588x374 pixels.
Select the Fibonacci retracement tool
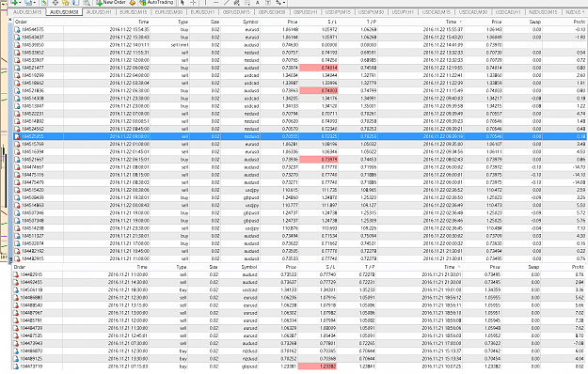[247, 2]
